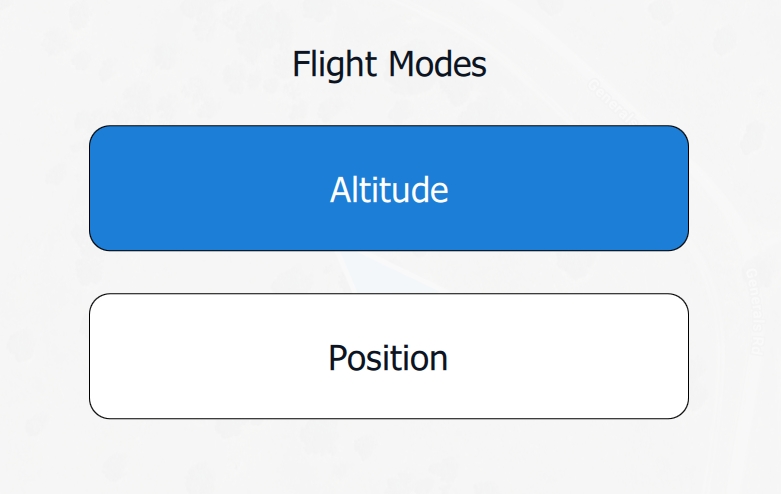Click the unselected Position option

click(389, 356)
